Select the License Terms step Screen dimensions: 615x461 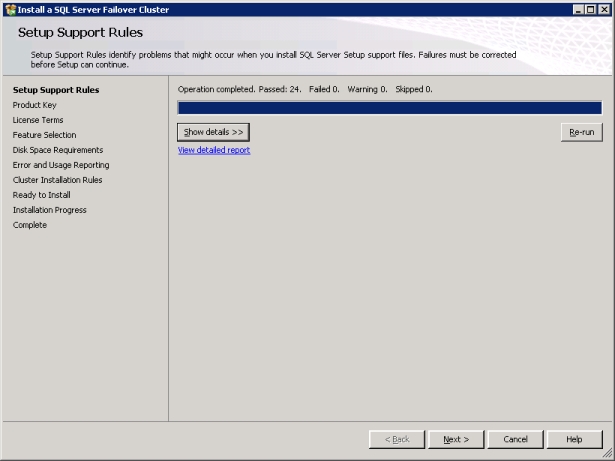38,120
